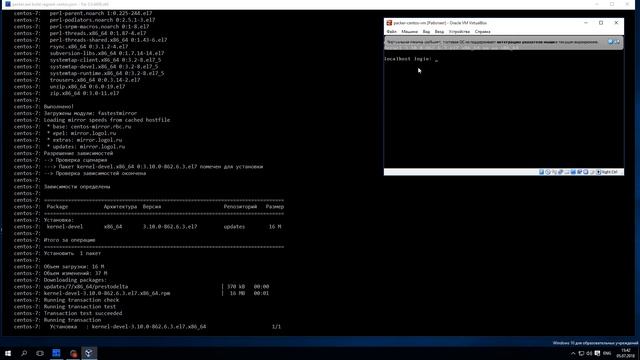Screen dimensions: 640x360
Task: Click the '16 M' size cell in the table
Action: (275, 227)
